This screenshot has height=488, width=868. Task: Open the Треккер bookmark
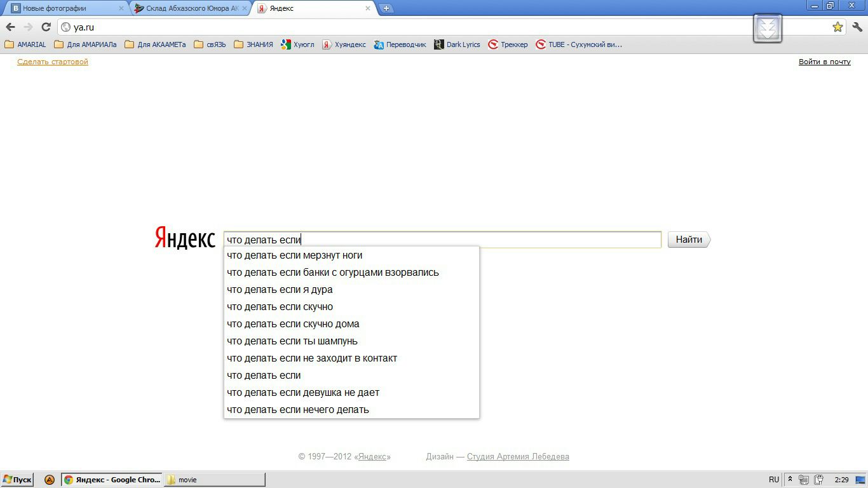coord(508,44)
